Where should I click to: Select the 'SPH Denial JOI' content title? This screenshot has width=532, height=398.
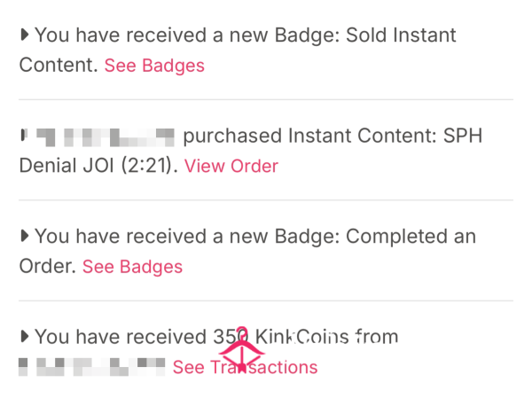250,151
